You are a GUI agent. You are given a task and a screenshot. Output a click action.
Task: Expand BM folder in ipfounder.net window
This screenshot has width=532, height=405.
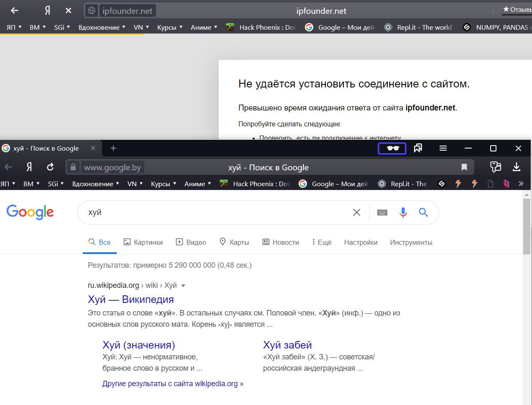[38, 27]
